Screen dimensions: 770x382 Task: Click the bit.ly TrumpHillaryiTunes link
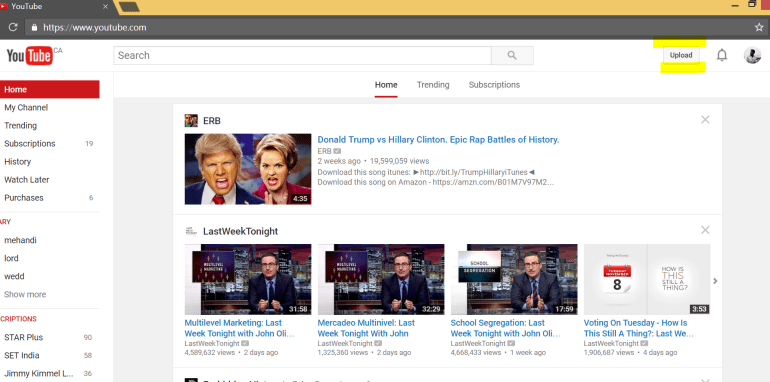(473, 172)
